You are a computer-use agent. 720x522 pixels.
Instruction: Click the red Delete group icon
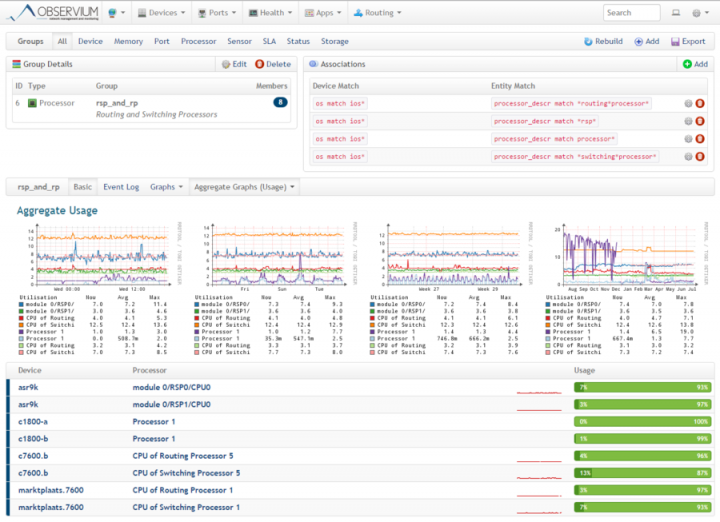click(259, 64)
